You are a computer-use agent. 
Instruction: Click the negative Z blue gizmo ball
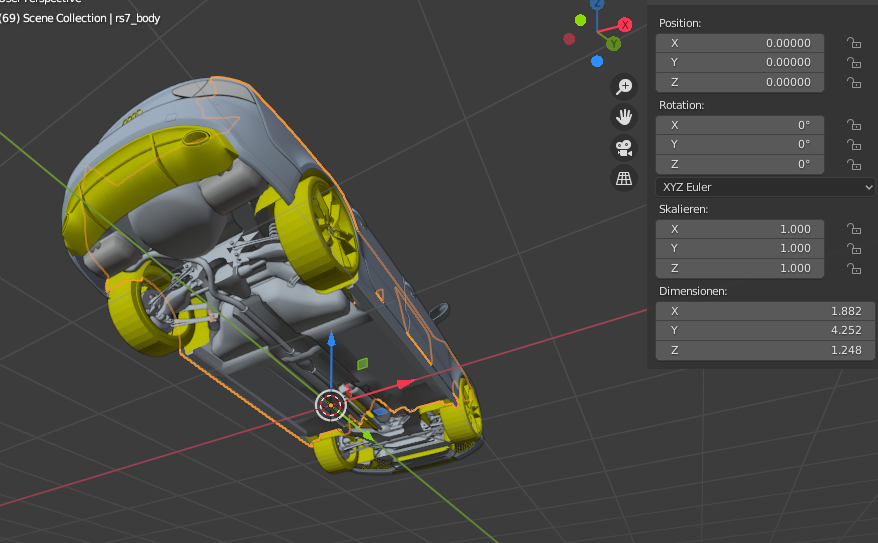tap(597, 61)
